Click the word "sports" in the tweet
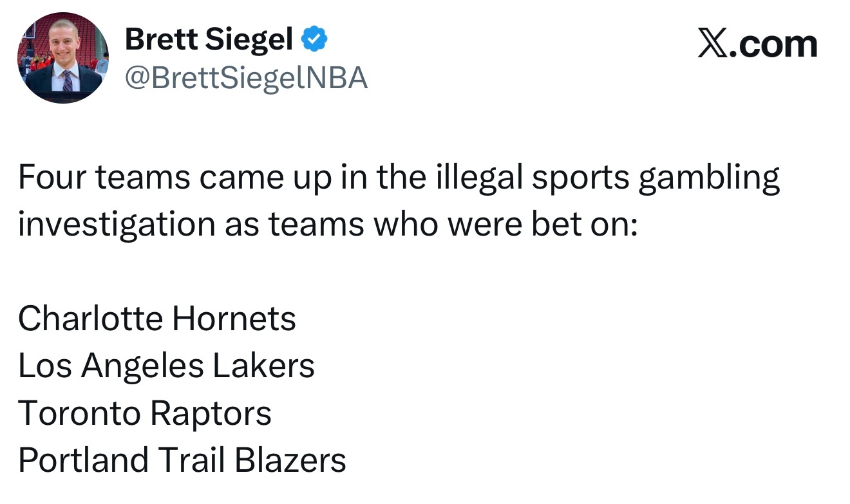The height and width of the screenshot is (504, 850). (x=580, y=178)
